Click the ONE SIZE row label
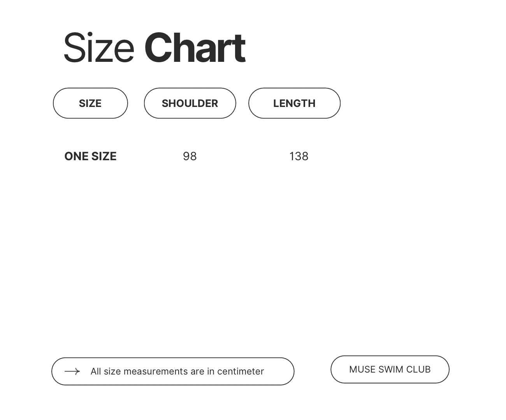This screenshot has width=506, height=420. [90, 156]
